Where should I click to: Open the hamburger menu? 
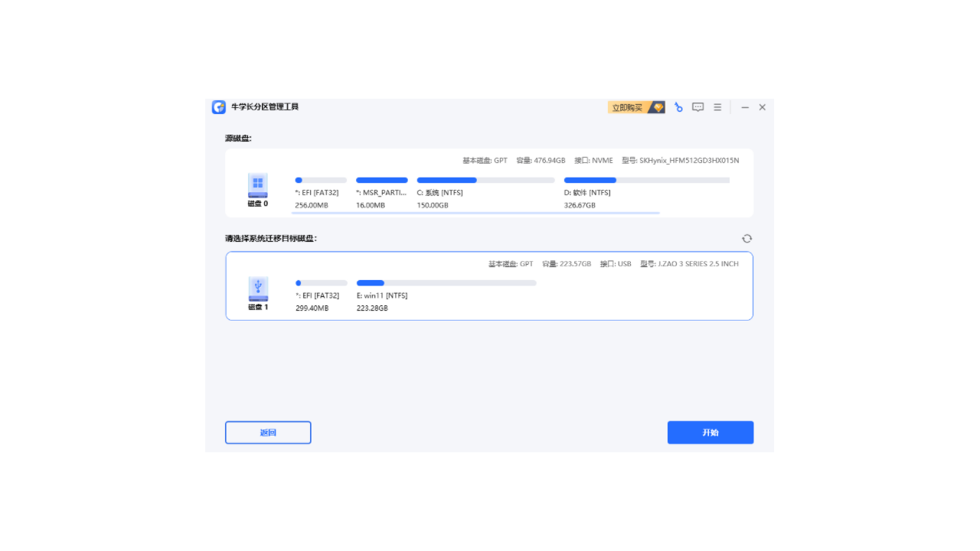click(x=717, y=107)
